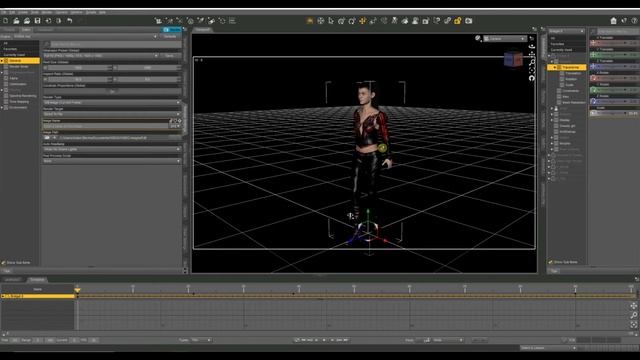Screen dimensions: 640x360
Task: Click the timeline frame-all icon
Action: tap(633, 324)
